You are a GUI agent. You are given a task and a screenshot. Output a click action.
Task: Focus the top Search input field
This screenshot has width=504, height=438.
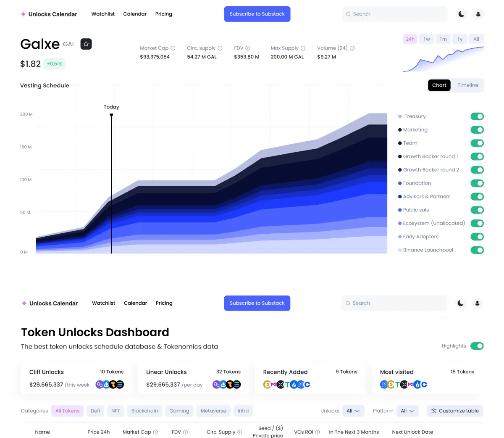click(x=395, y=14)
